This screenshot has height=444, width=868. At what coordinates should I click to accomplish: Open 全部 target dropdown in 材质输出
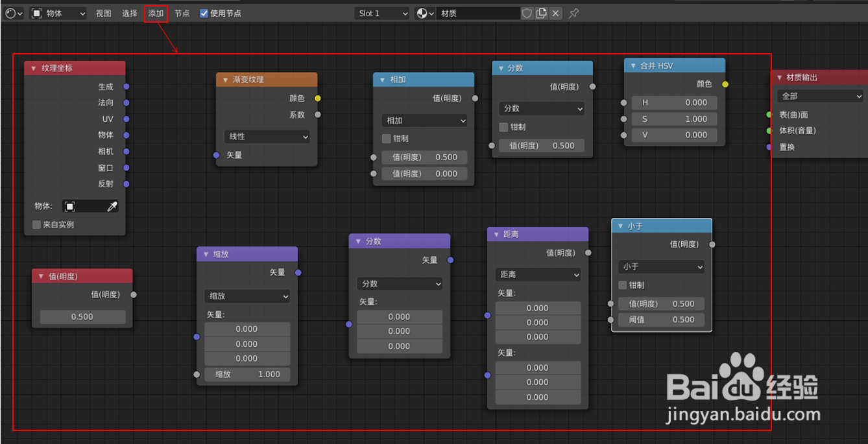pos(820,96)
